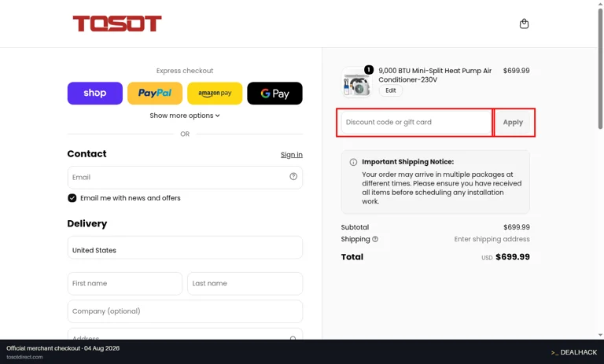Click the Contact heading
The height and width of the screenshot is (364, 604).
click(87, 153)
